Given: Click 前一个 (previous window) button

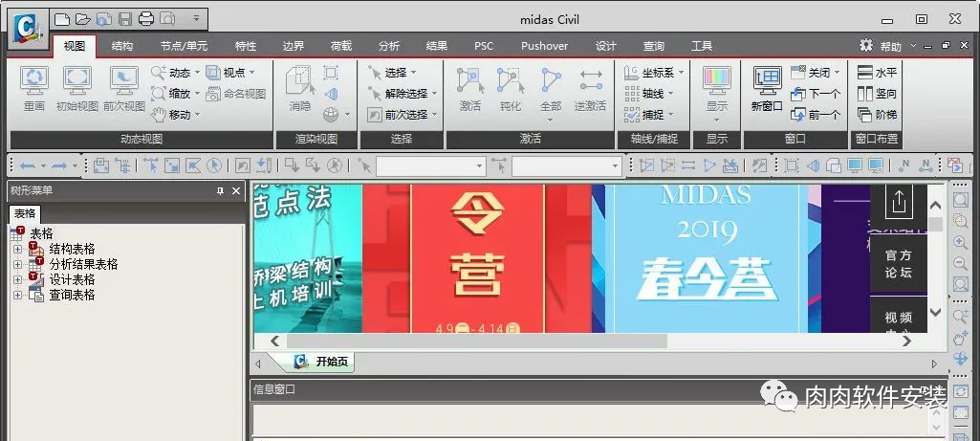Looking at the screenshot, I should click(815, 115).
